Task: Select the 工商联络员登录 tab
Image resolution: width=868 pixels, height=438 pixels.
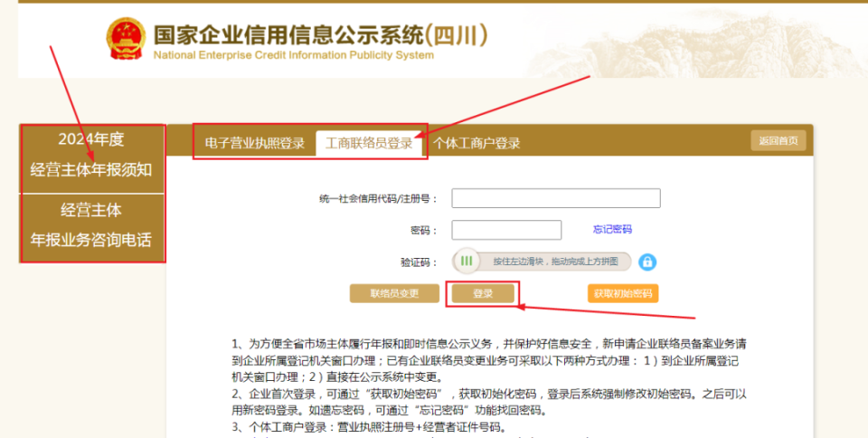Action: [369, 143]
